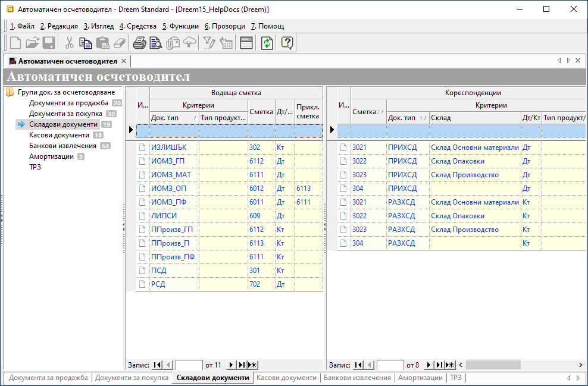Open Print Preview from the toolbar

click(x=156, y=43)
